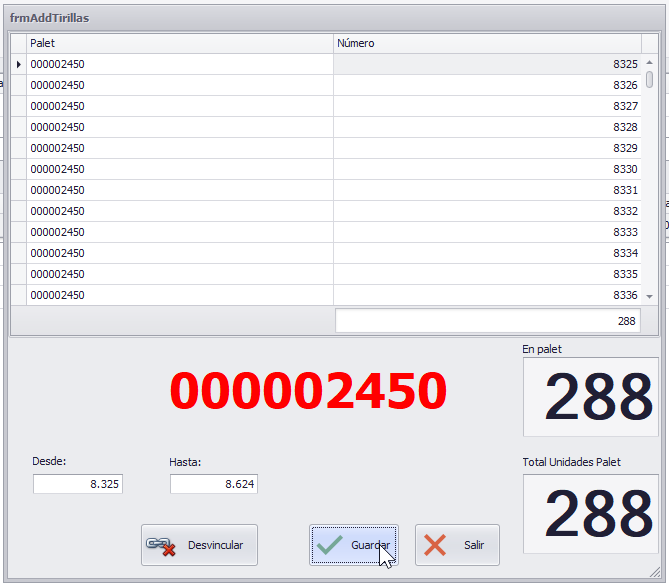Select the row indicator arrow for row 8325

tap(18, 64)
